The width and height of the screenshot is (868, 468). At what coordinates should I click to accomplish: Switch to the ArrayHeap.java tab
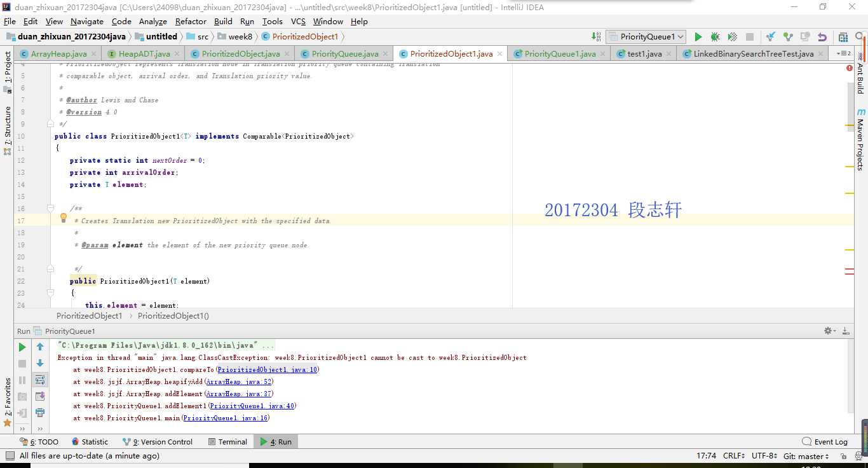pyautogui.click(x=59, y=53)
